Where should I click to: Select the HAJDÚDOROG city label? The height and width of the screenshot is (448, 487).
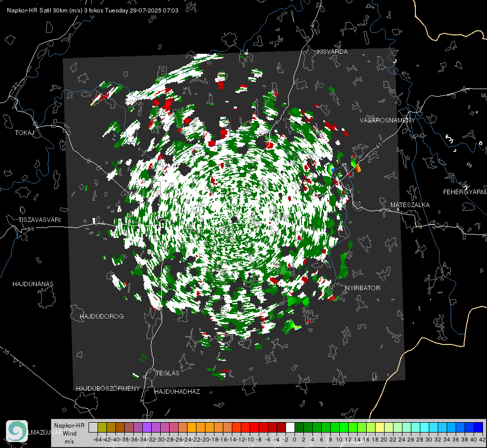(101, 316)
